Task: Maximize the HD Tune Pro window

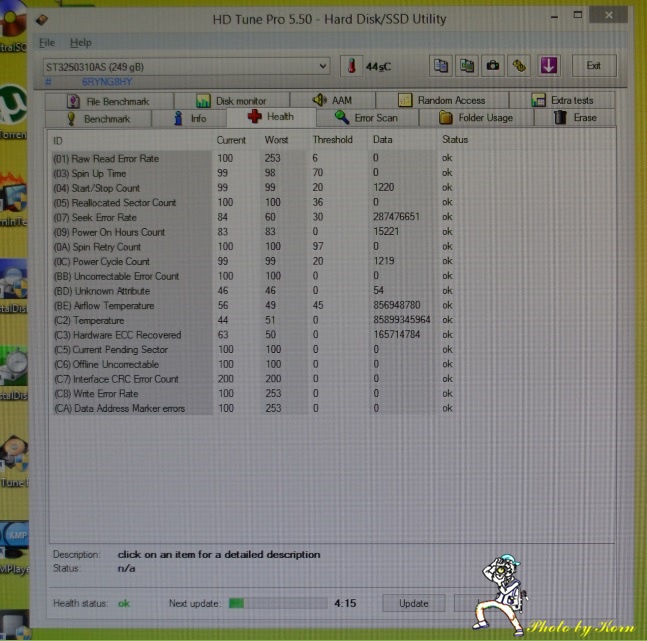Action: 578,16
